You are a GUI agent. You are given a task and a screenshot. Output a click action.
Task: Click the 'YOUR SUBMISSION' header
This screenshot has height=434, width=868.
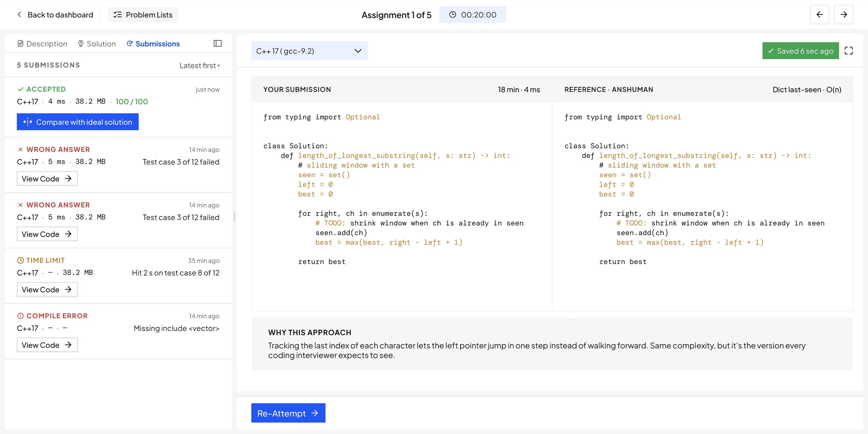(297, 89)
